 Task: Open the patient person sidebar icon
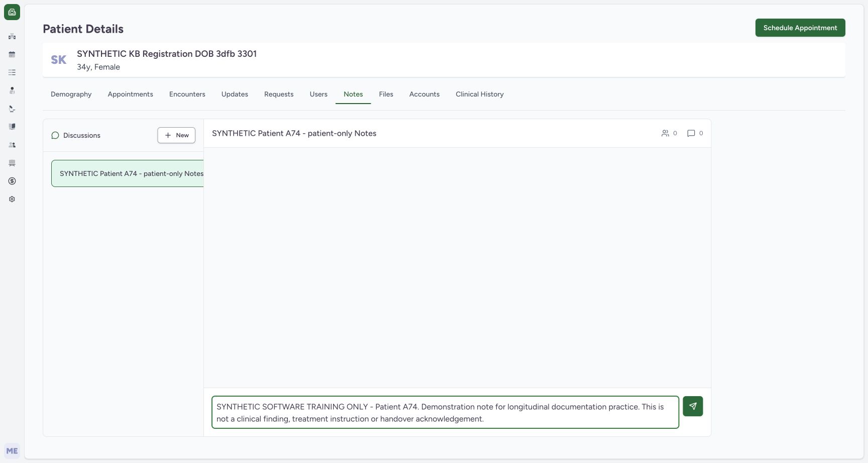click(x=12, y=90)
